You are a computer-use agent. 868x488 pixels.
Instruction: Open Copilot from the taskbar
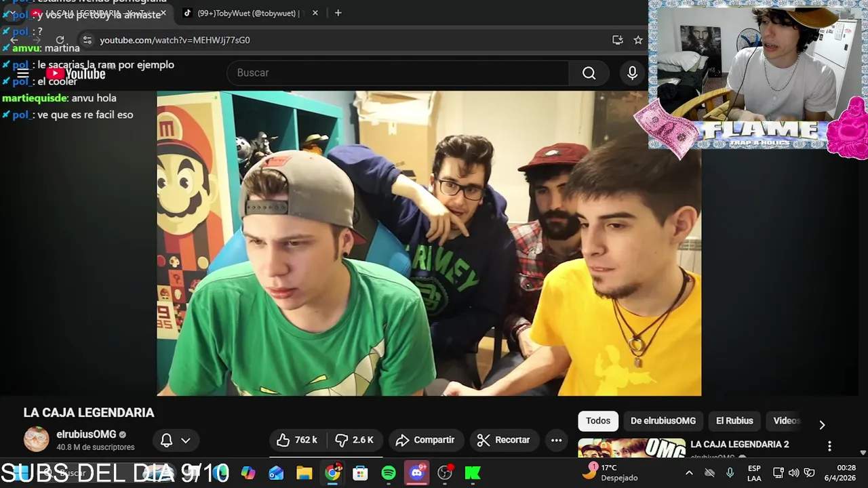(x=248, y=473)
